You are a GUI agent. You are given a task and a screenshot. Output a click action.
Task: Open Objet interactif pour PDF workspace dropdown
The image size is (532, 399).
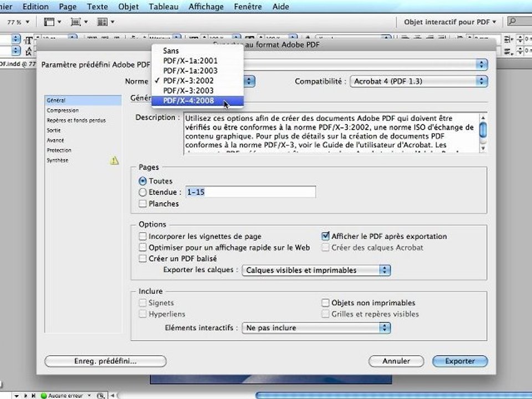(450, 22)
